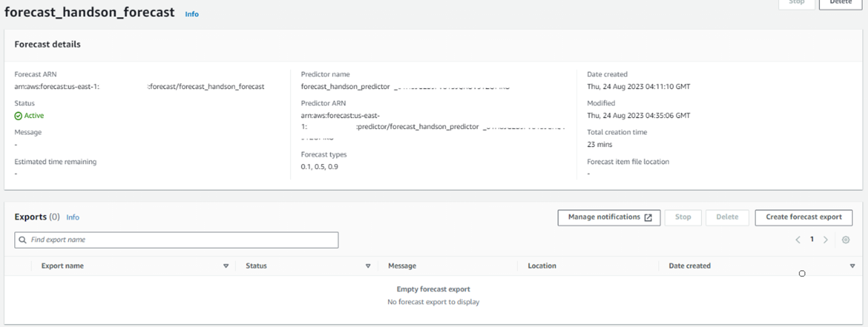
Task: Click the Exports Delete button
Action: (x=727, y=217)
